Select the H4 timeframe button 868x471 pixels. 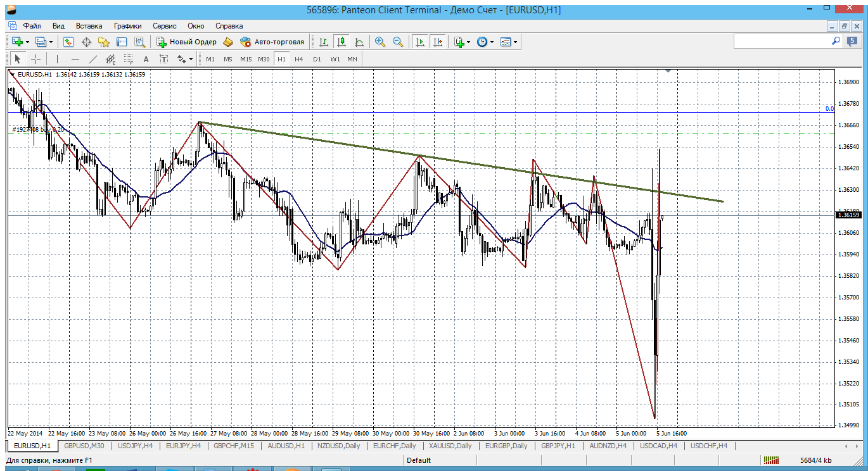point(299,59)
